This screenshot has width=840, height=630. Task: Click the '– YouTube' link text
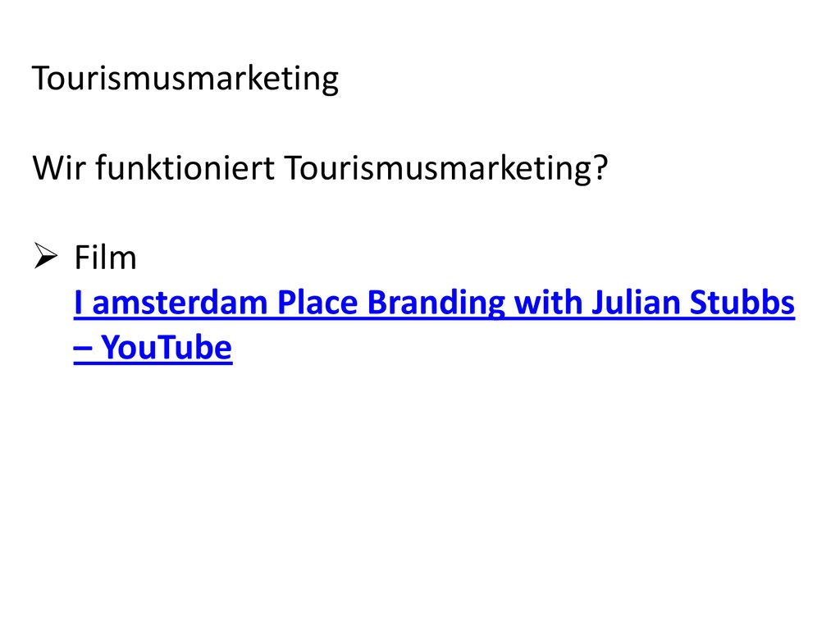[153, 347]
